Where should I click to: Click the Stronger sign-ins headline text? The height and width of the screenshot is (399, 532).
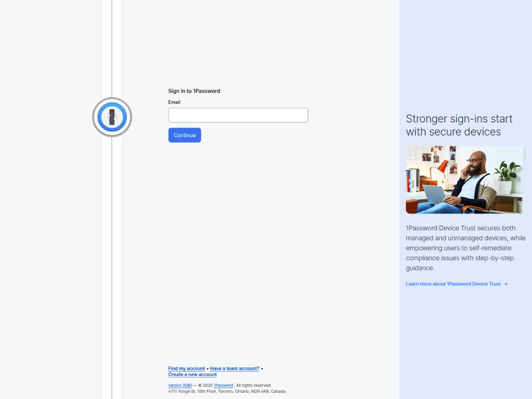[459, 125]
